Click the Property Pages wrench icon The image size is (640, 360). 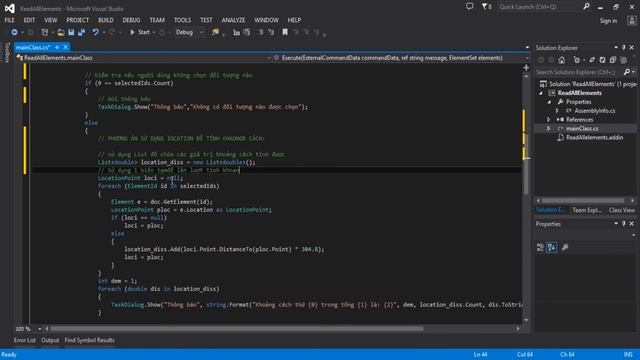[x=565, y=247]
